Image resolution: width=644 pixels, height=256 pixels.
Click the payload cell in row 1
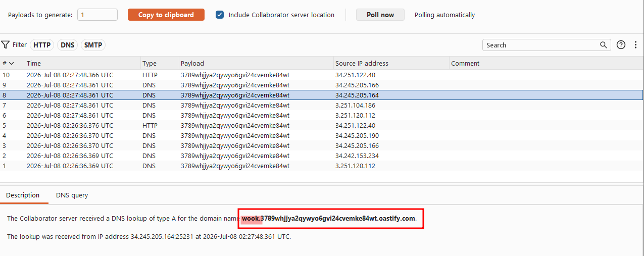tap(235, 166)
